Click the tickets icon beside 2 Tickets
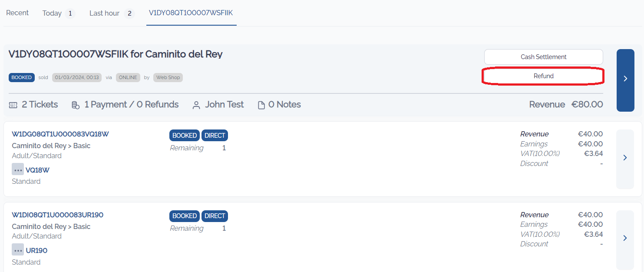 [13, 105]
